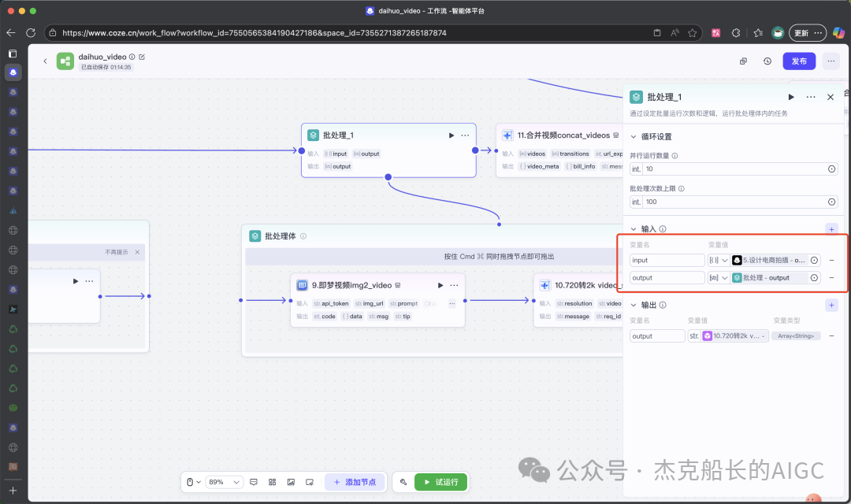Show info for daihuo_video workflow
851x504 pixels.
pyautogui.click(x=132, y=57)
